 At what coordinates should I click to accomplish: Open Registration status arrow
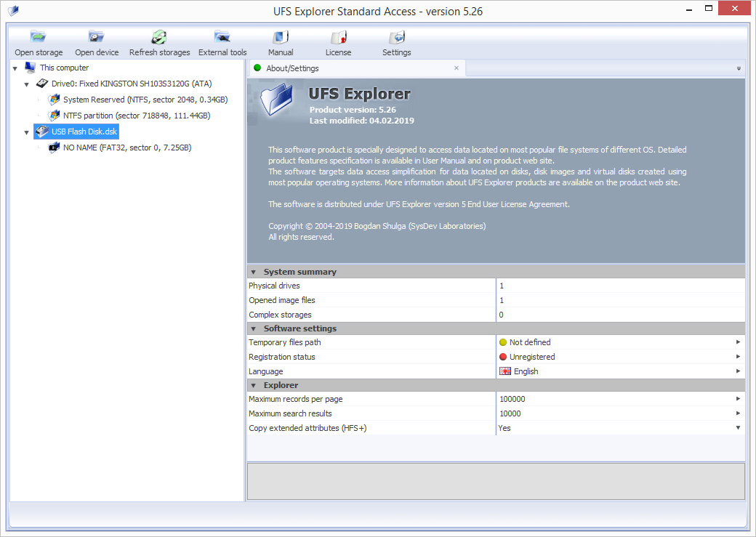[738, 356]
